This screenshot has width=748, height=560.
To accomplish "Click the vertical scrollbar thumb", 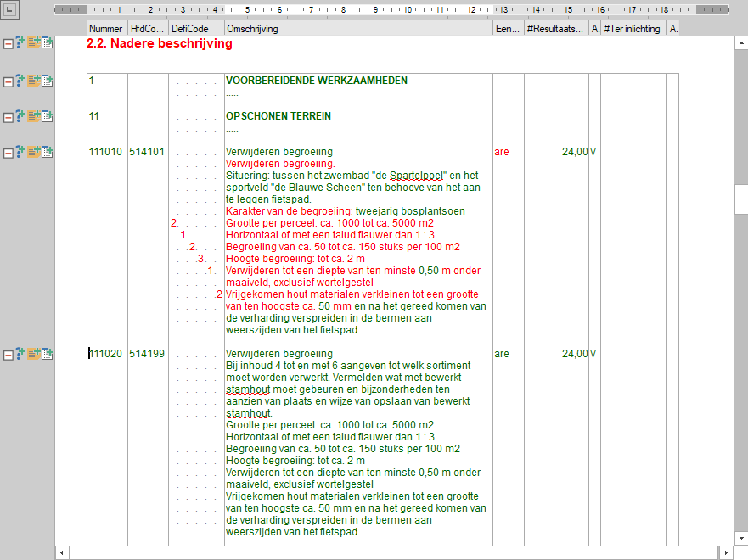I will (741, 199).
